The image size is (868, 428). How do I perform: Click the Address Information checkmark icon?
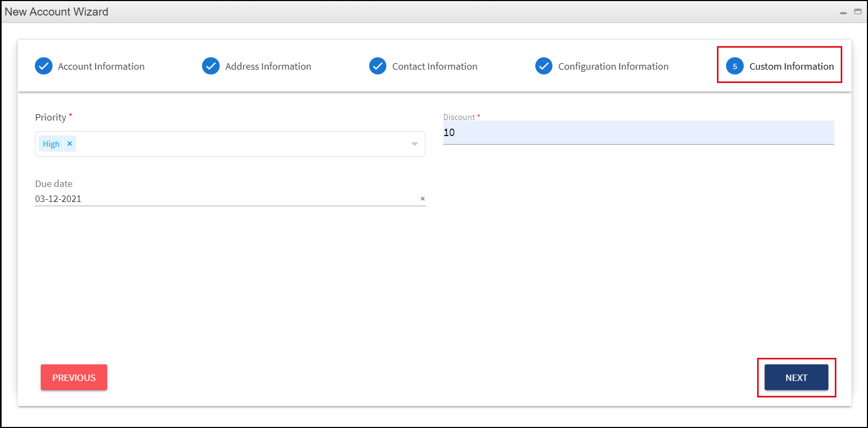tap(211, 66)
